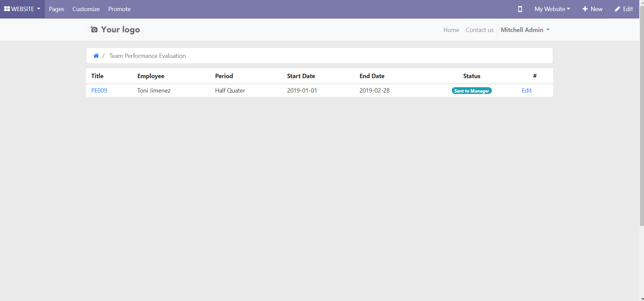Open the Pages menu
The width and height of the screenshot is (644, 301).
pyautogui.click(x=56, y=9)
